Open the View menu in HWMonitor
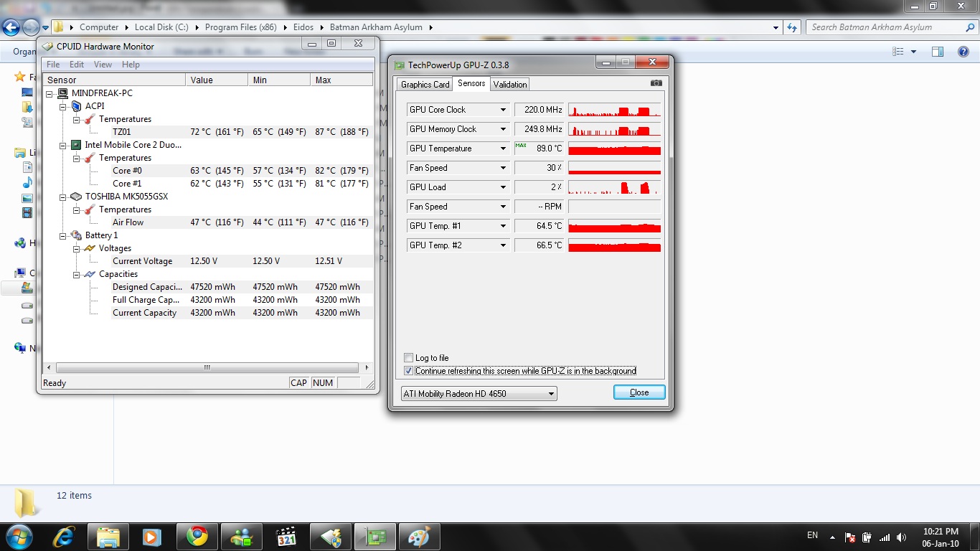Viewport: 980px width, 551px height. tap(103, 65)
